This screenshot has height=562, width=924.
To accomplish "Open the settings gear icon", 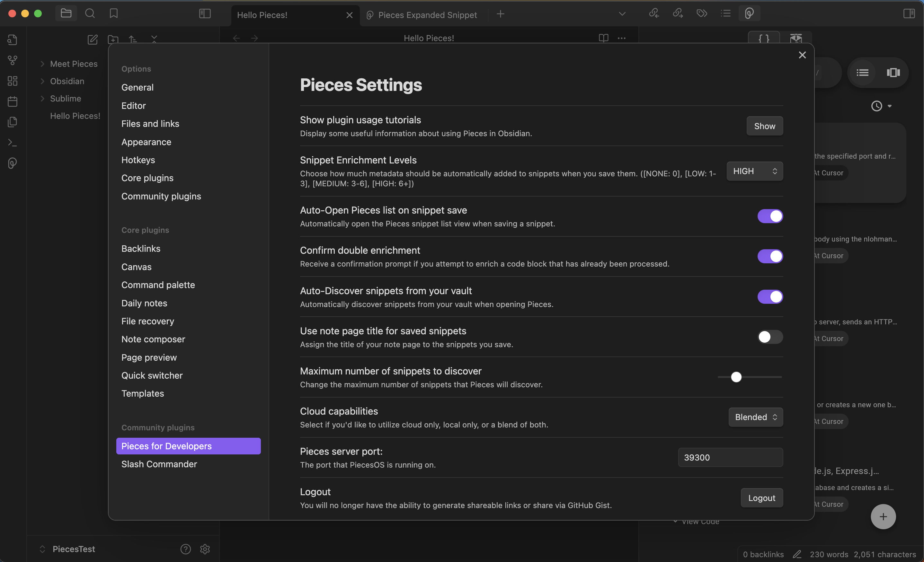I will (x=205, y=549).
